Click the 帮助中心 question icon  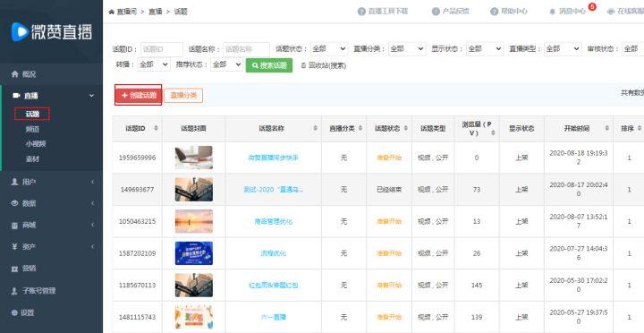coord(494,12)
